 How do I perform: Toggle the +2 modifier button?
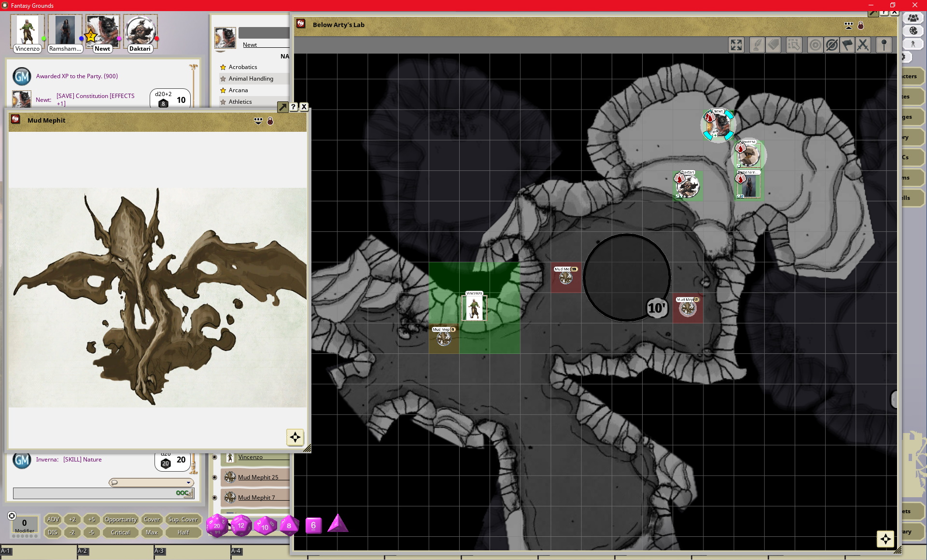tap(72, 519)
